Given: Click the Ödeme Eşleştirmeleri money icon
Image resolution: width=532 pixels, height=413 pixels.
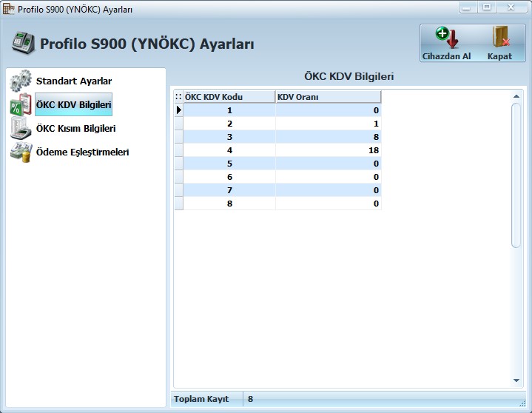Looking at the screenshot, I should [x=21, y=152].
